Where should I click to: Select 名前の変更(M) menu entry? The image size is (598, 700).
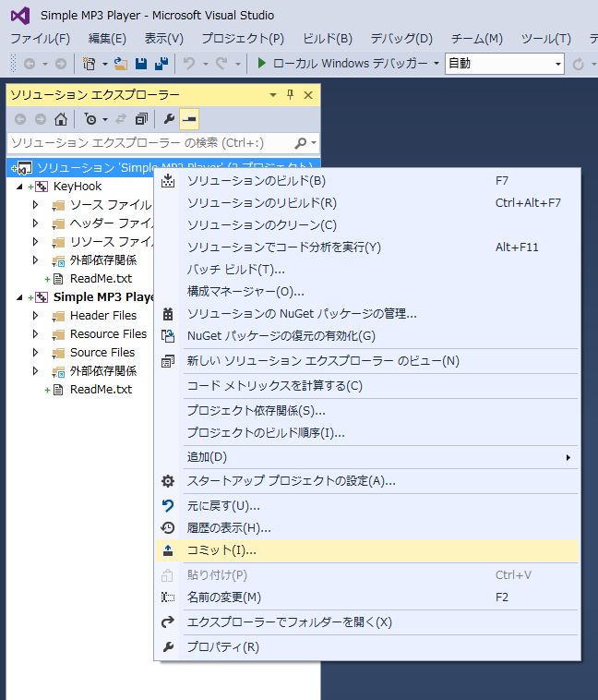(367, 597)
